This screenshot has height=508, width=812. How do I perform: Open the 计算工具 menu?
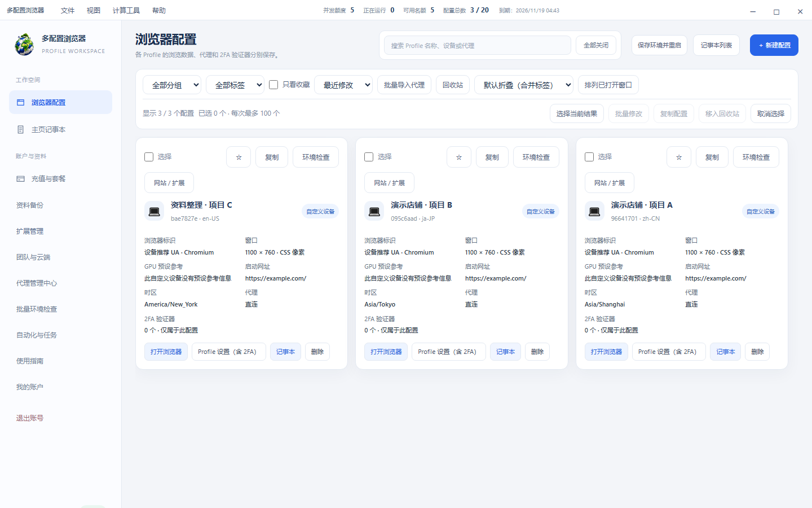click(x=126, y=10)
